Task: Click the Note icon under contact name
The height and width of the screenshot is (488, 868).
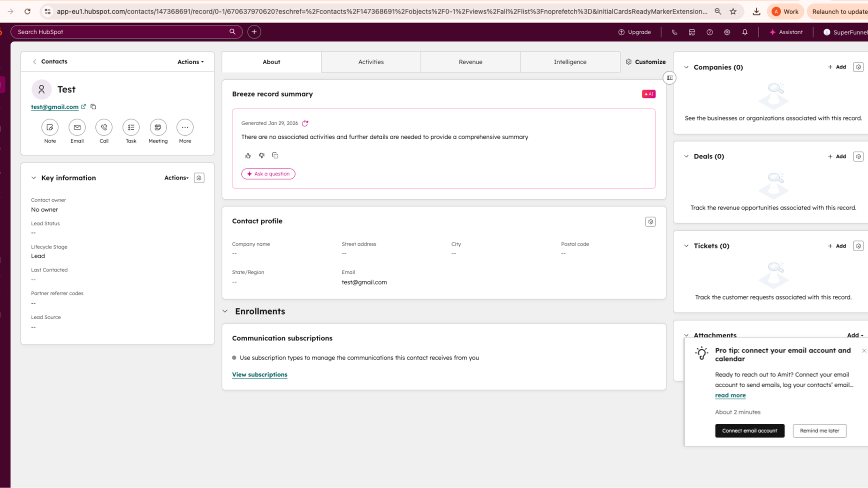Action: pyautogui.click(x=50, y=128)
